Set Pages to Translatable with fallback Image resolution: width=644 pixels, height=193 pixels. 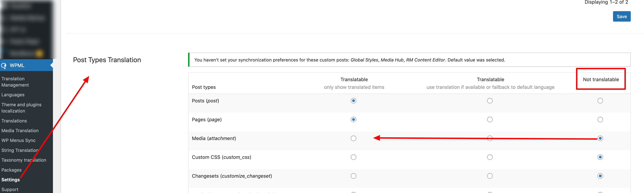tap(490, 119)
